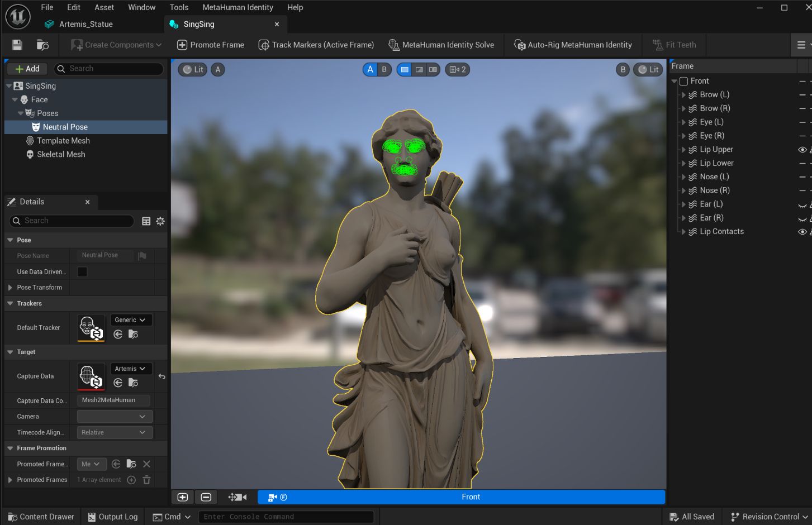Click the Browse to asset icon
This screenshot has height=525, width=812.
(x=42, y=45)
